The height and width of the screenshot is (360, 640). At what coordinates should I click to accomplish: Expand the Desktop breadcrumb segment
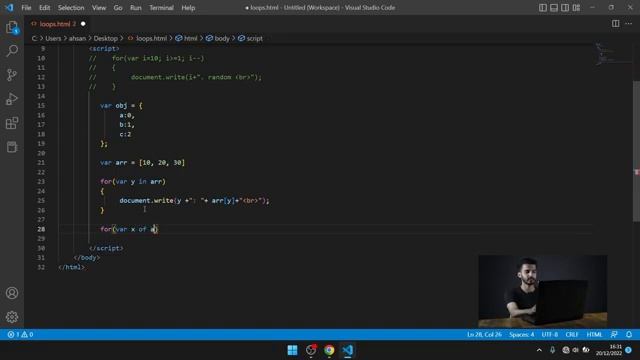point(105,38)
